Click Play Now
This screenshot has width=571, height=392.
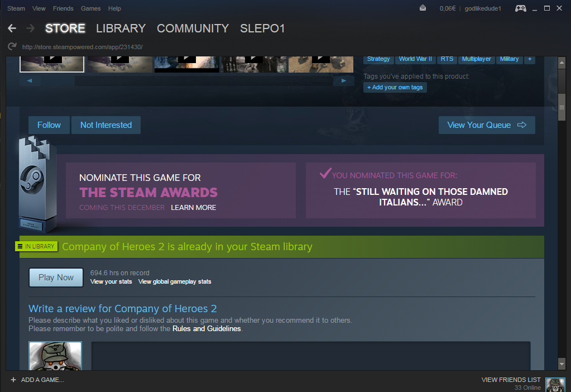pyautogui.click(x=56, y=278)
